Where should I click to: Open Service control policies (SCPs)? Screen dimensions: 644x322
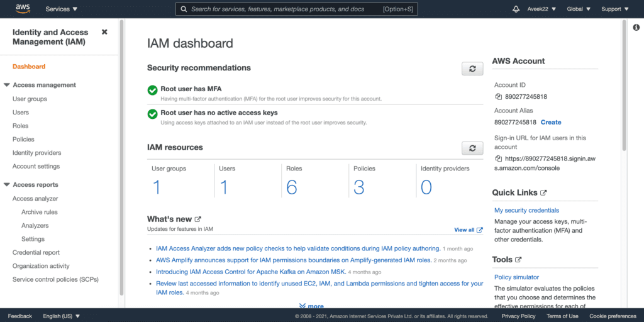55,280
